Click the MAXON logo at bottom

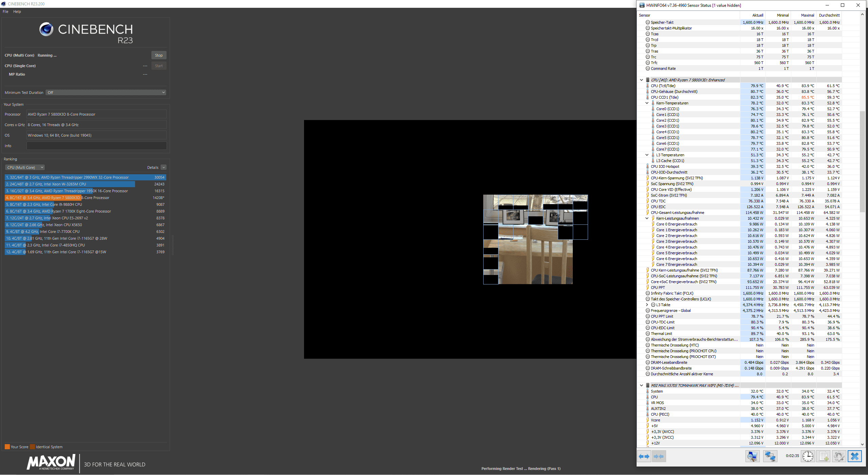point(51,462)
